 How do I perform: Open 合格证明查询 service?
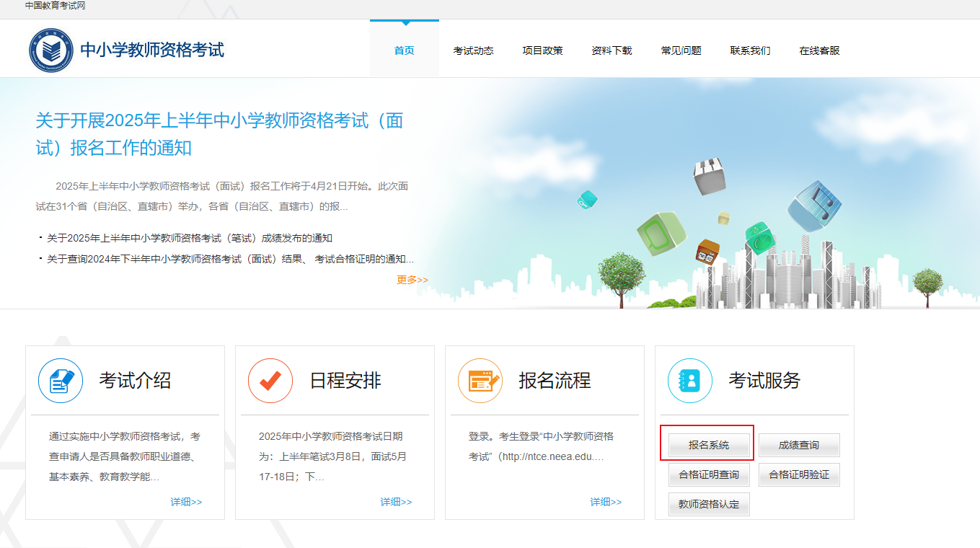(709, 475)
